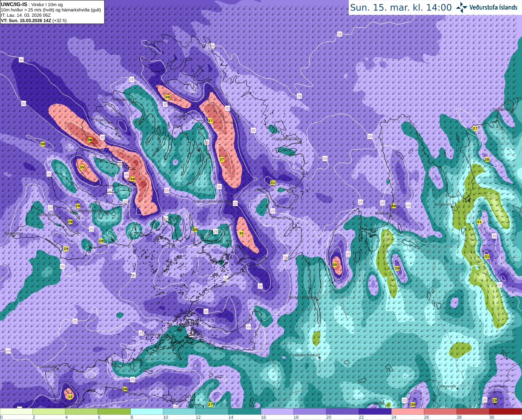Click the Hveravellir station label
522x420 pixels.
point(448,386)
